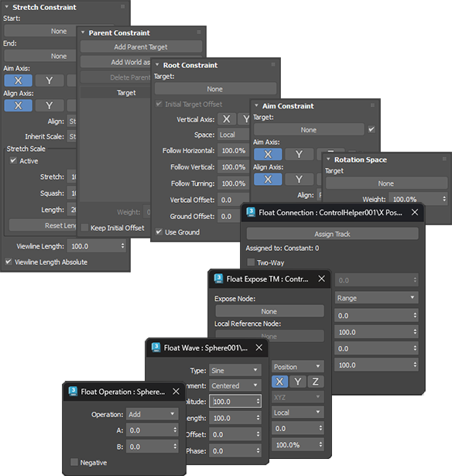This screenshot has width=452, height=476.
Task: Select Y Aim Axis in Aim Constraint
Action: point(300,154)
